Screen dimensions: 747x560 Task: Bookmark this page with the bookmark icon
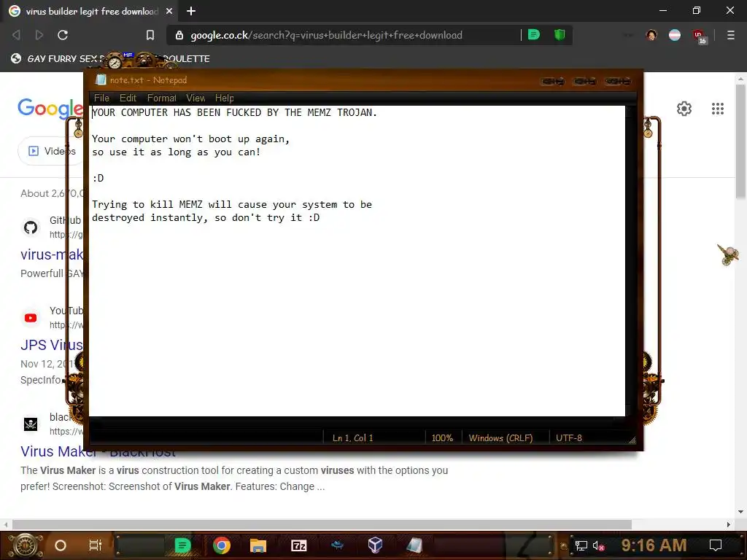coord(150,35)
